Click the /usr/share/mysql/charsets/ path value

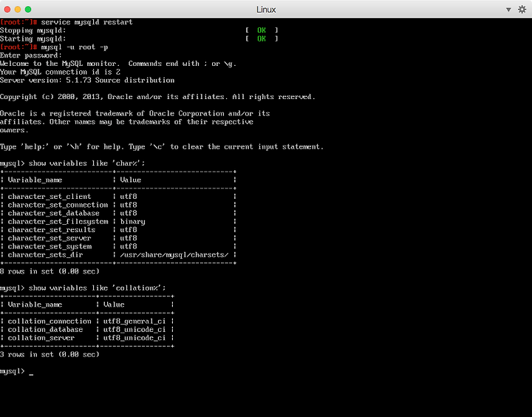point(174,254)
